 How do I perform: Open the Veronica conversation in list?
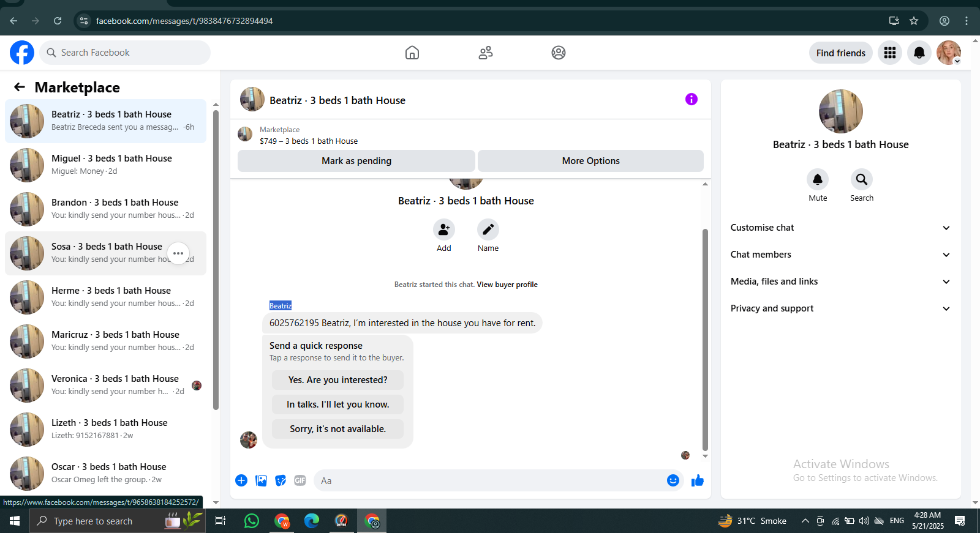tap(105, 386)
